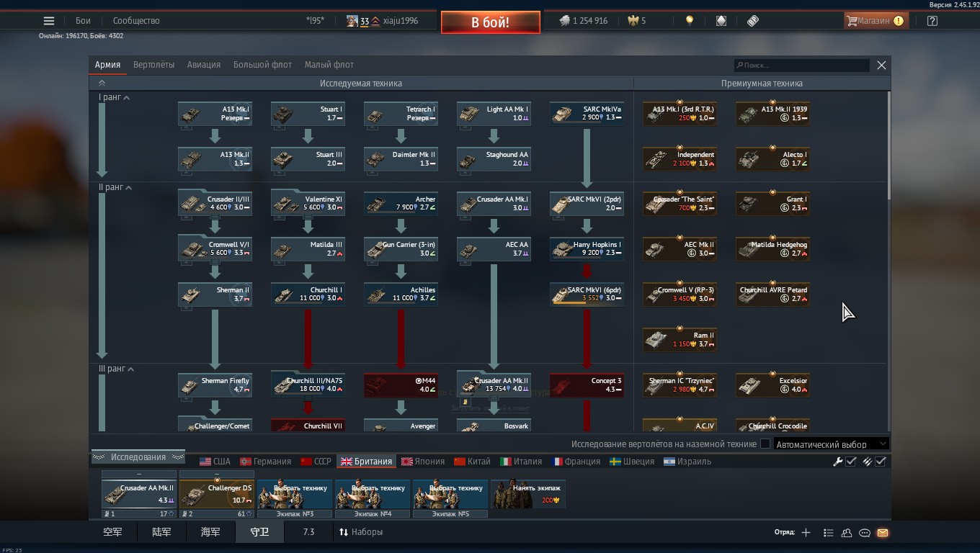Select the Archer tank destroyer
The height and width of the screenshot is (553, 980).
point(401,204)
